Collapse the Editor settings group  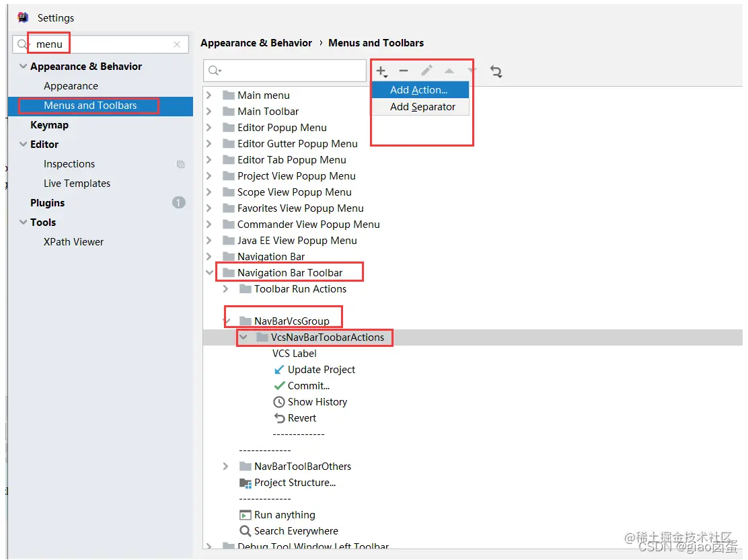23,144
